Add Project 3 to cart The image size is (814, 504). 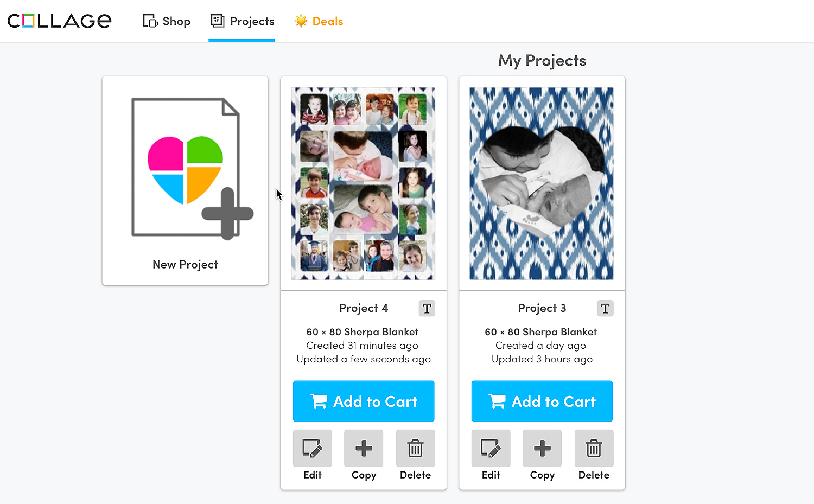[542, 401]
